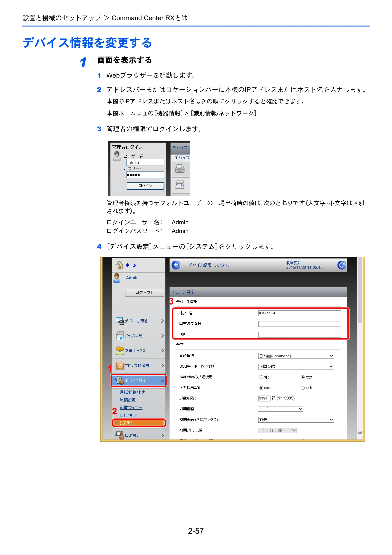
Task: Click the Admin username label in sidebar
Action: click(132, 278)
